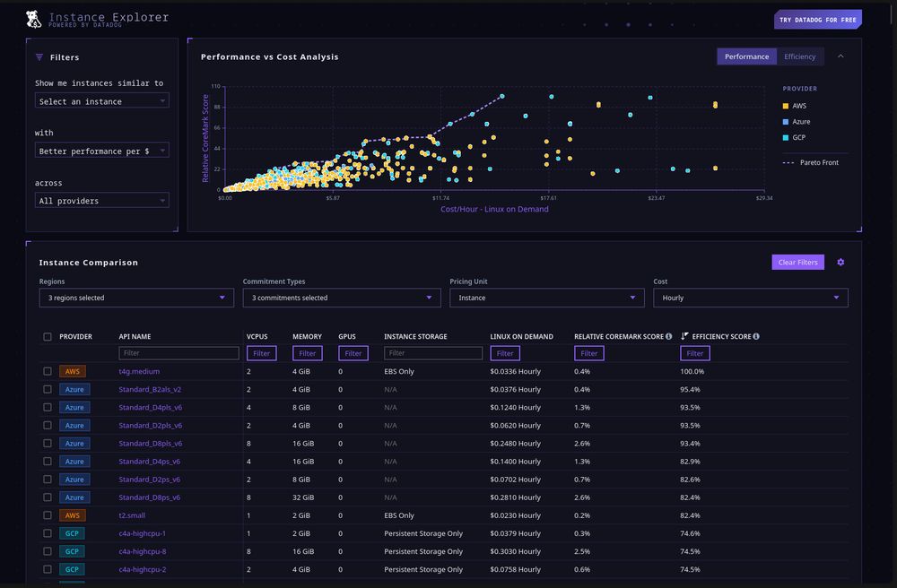Click the Pareto Front legend swatch

point(789,162)
